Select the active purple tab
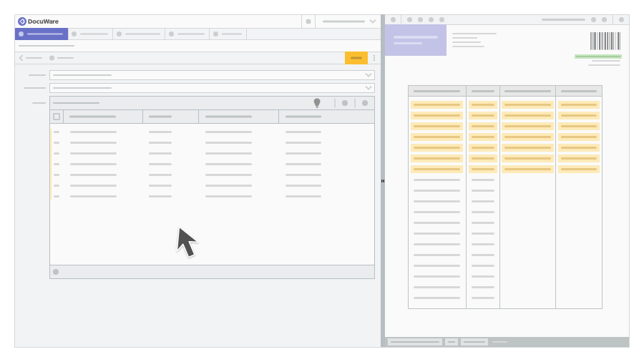This screenshot has height=362, width=644. [x=42, y=34]
